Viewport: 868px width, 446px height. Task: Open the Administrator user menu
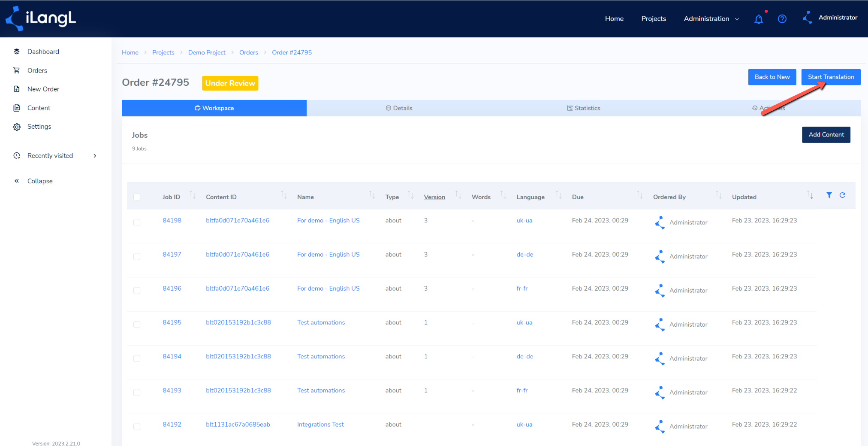click(830, 18)
